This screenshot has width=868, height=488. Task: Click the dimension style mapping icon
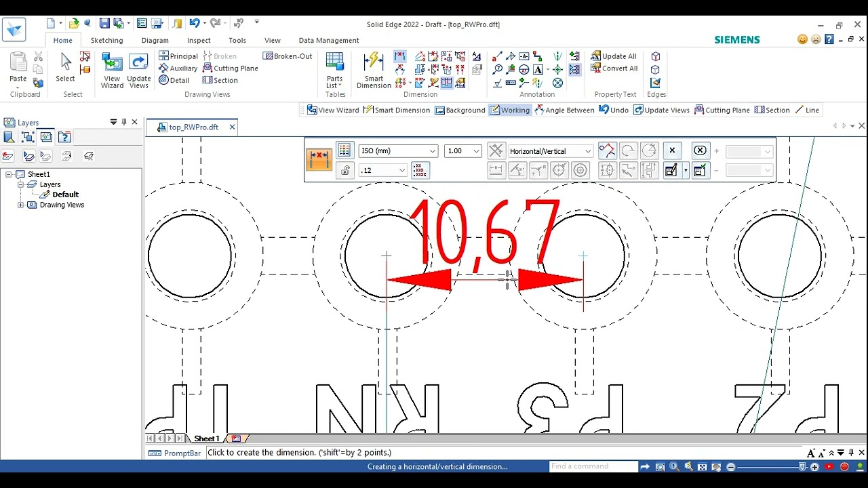(344, 150)
